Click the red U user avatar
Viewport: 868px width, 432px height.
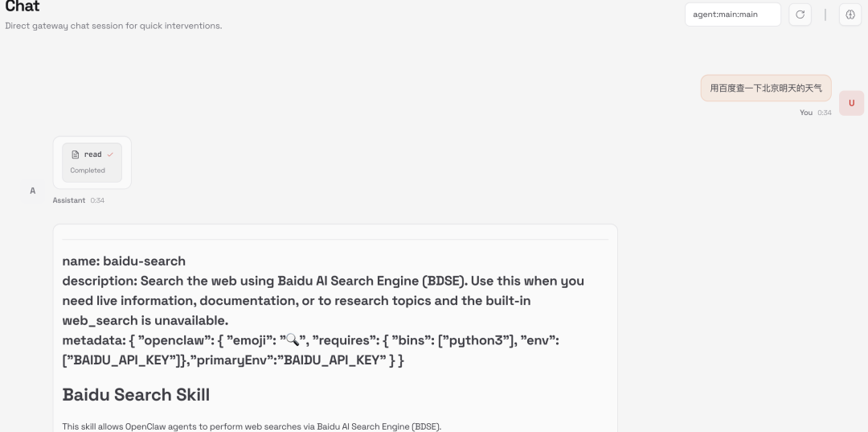click(851, 103)
